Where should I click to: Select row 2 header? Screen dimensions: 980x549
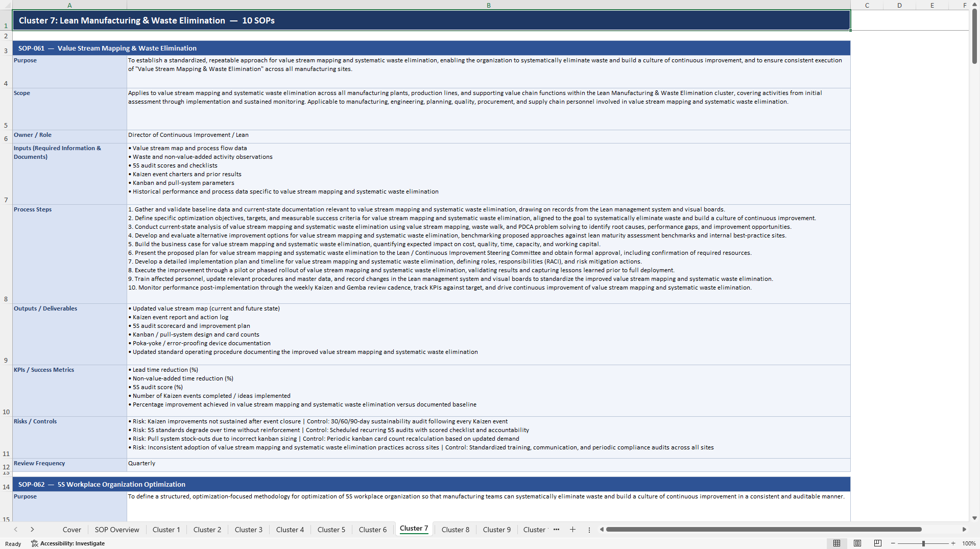point(6,36)
